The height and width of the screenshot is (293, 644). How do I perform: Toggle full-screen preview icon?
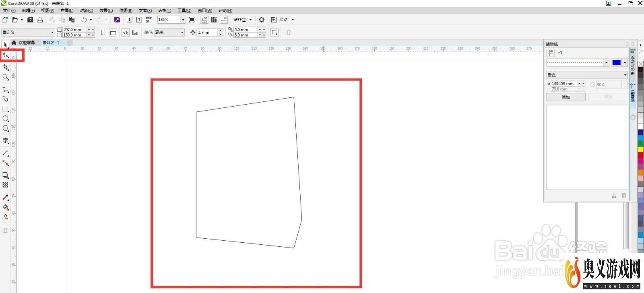[192, 19]
